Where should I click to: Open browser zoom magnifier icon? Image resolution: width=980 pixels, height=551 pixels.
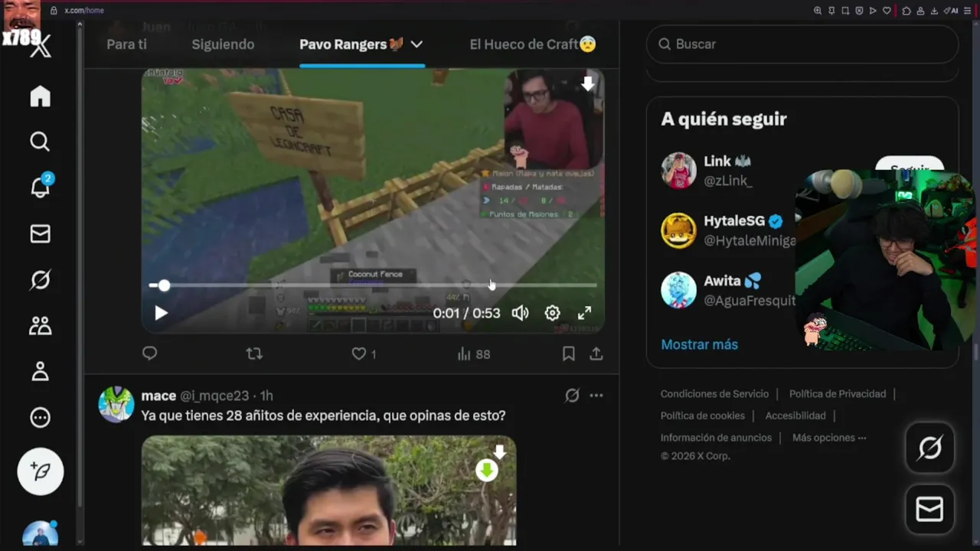818,11
